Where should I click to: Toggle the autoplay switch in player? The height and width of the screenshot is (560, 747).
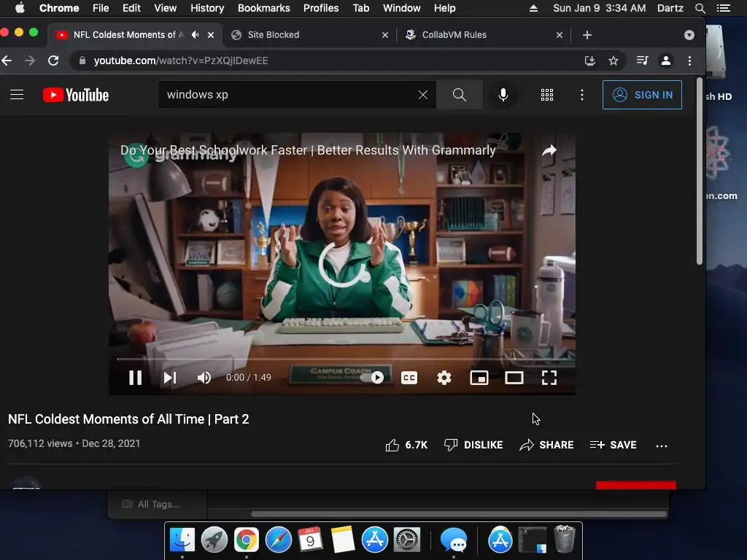click(x=372, y=378)
